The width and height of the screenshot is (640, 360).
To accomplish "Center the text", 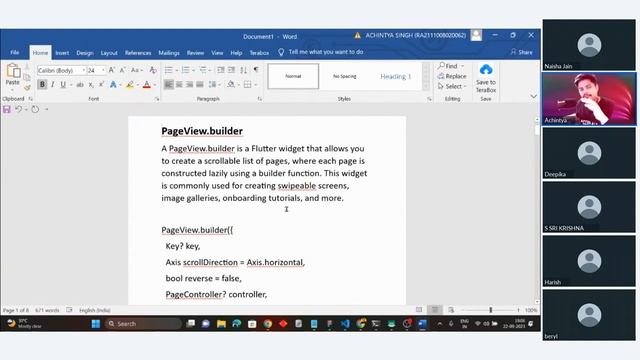I will (x=179, y=84).
